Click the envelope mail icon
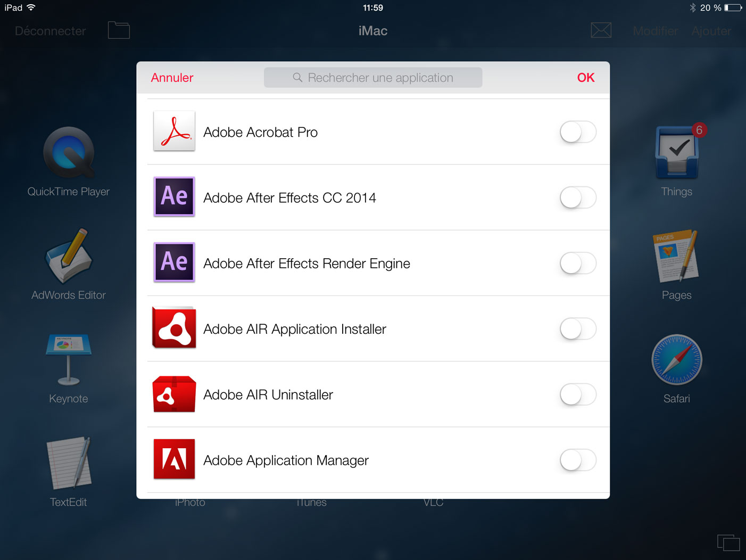 601,30
